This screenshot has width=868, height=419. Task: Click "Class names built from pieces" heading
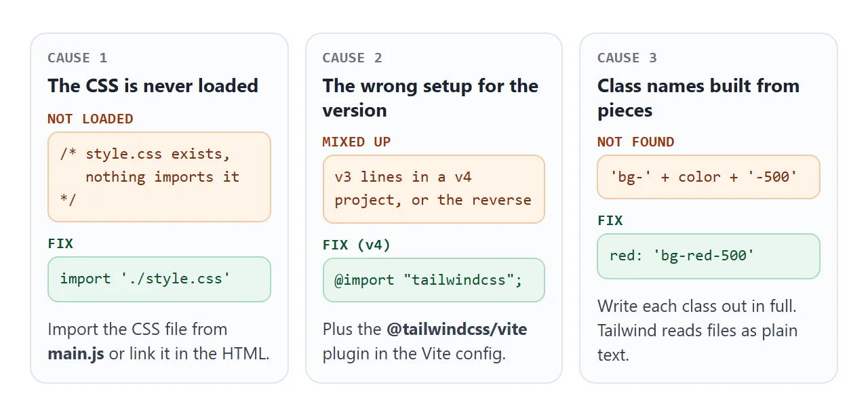pyautogui.click(x=698, y=98)
